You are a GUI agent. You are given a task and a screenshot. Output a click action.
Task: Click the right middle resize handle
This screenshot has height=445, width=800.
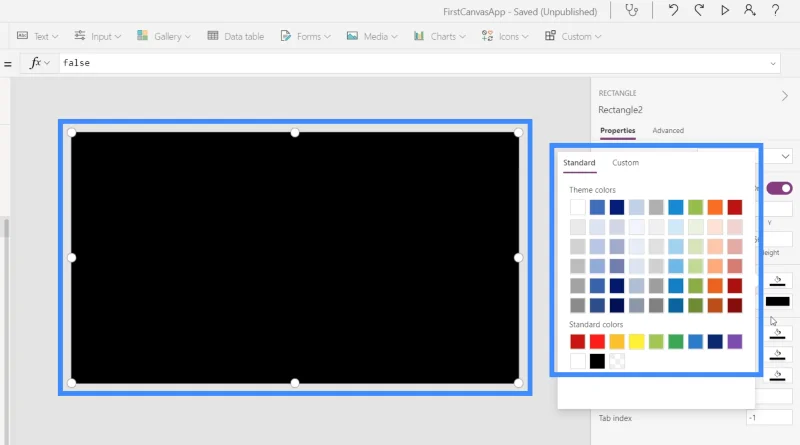coord(518,258)
